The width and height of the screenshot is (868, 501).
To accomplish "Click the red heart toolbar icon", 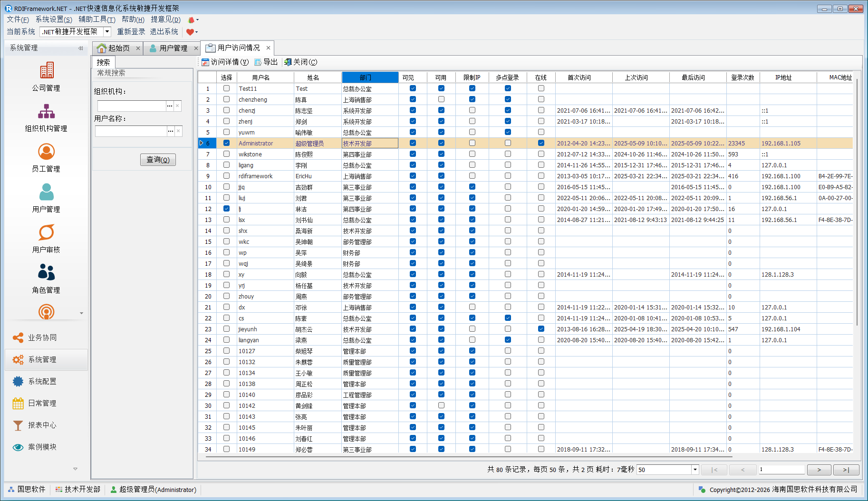I will [190, 32].
